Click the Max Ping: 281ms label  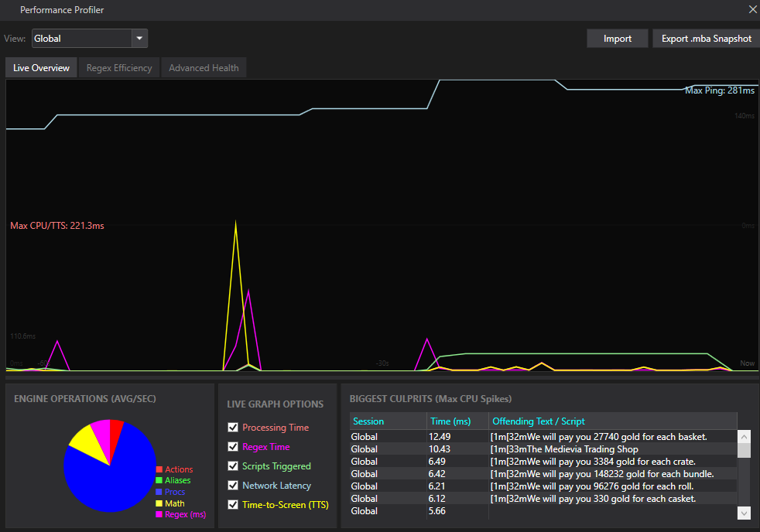point(719,90)
